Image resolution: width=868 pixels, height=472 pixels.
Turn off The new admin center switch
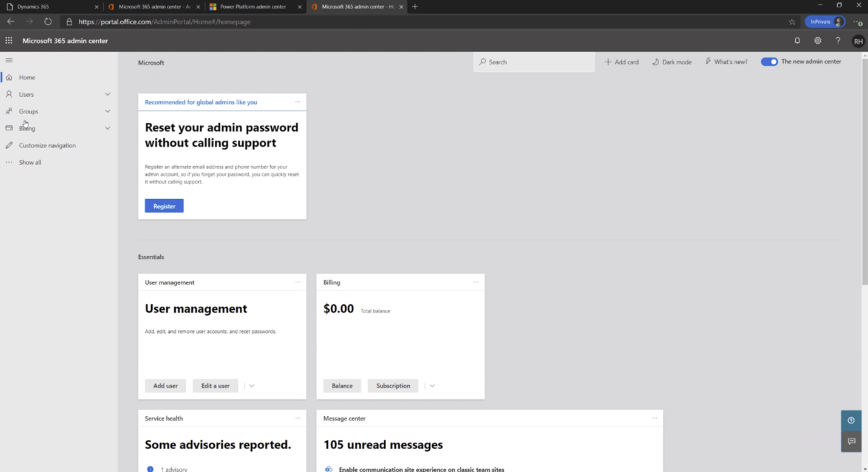(769, 62)
